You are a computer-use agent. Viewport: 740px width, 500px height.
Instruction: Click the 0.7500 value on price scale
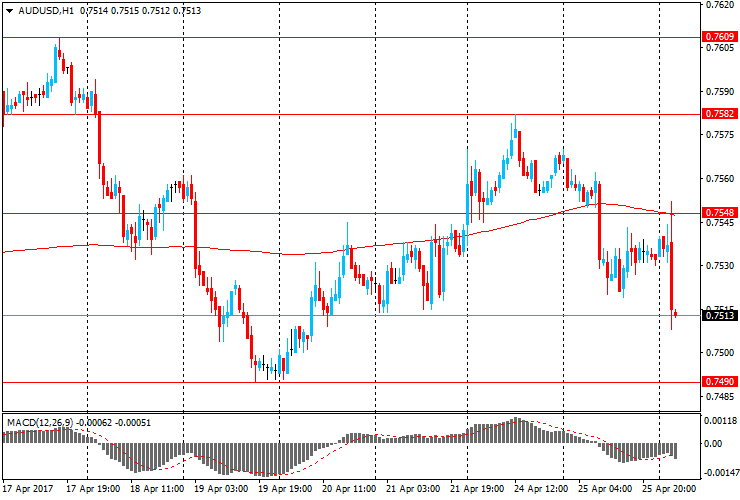click(720, 353)
